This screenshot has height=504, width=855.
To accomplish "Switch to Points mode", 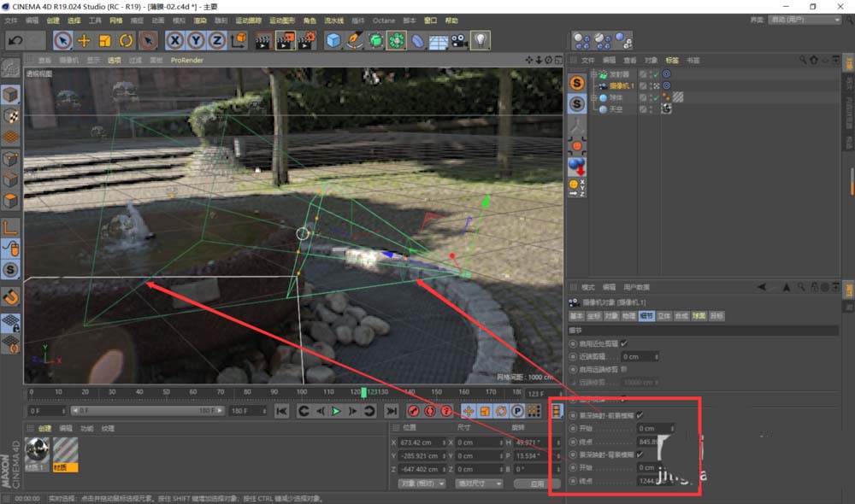I will [10, 159].
